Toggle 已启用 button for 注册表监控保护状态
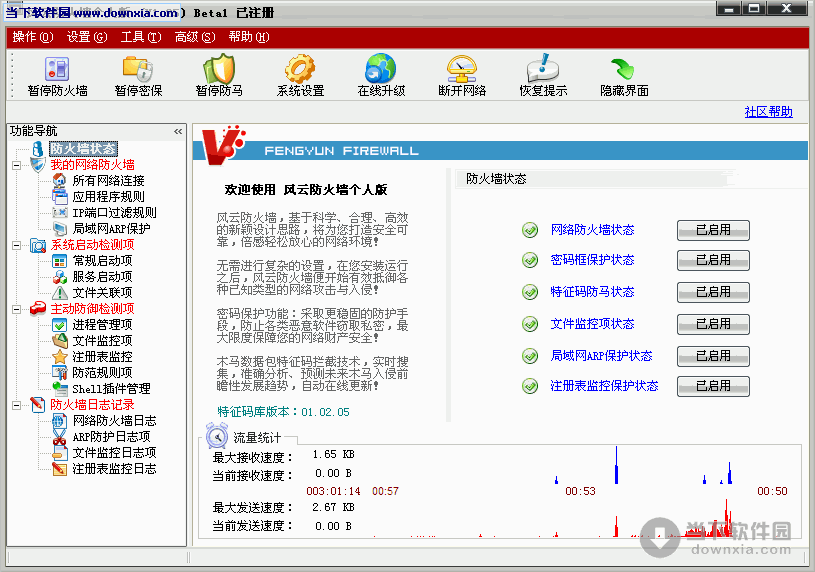The image size is (815, 572). click(x=713, y=386)
